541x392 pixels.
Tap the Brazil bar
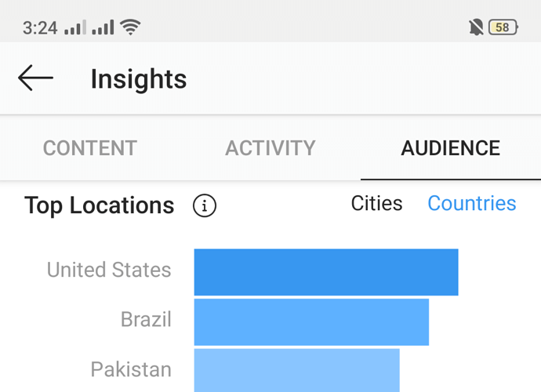point(311,321)
